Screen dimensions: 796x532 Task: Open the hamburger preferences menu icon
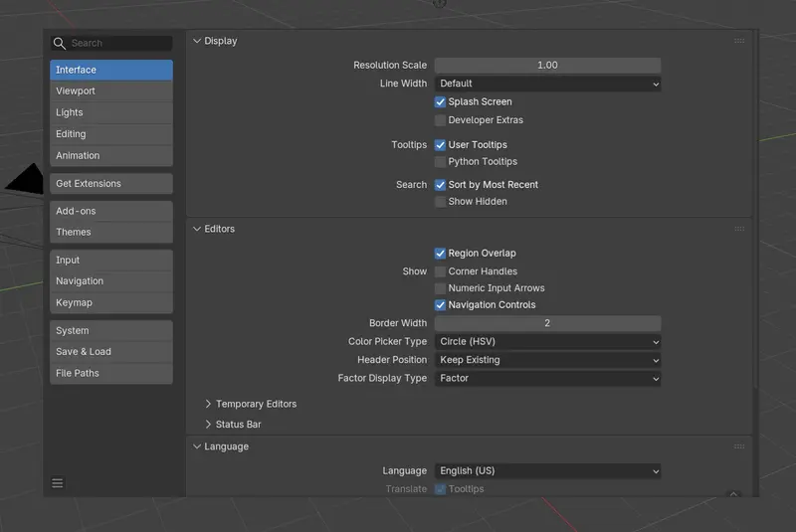(58, 483)
